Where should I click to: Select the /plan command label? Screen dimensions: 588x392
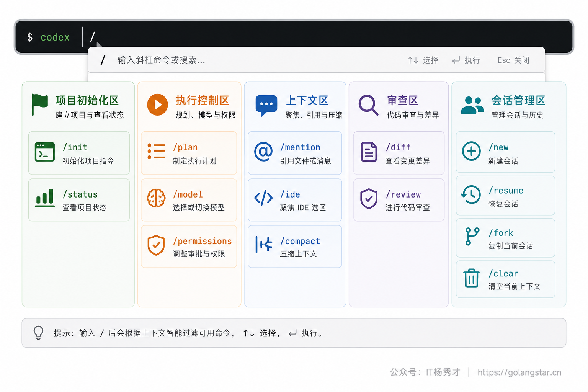point(185,147)
